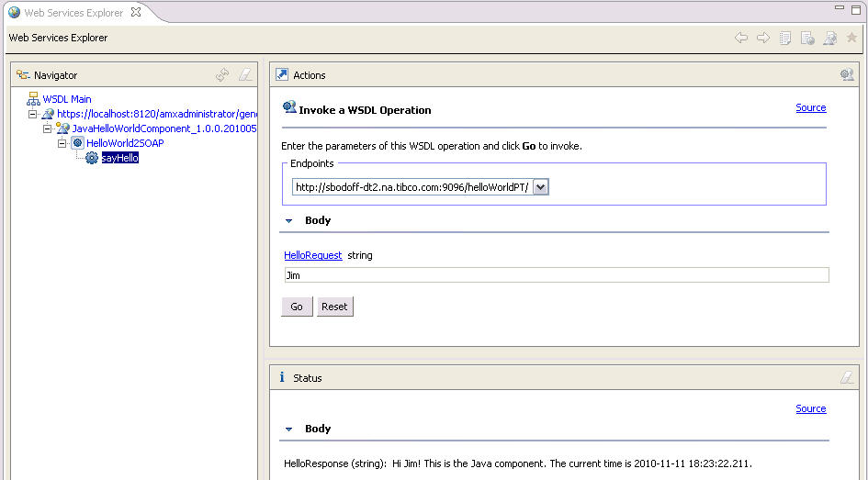Refresh the Navigator pane
Image resolution: width=868 pixels, height=480 pixels.
click(222, 75)
